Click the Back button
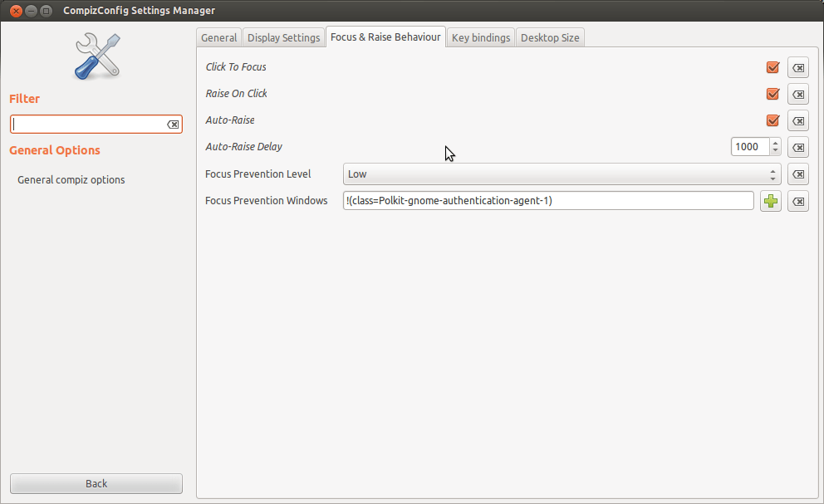Screen dimensions: 824x504 pos(96,483)
